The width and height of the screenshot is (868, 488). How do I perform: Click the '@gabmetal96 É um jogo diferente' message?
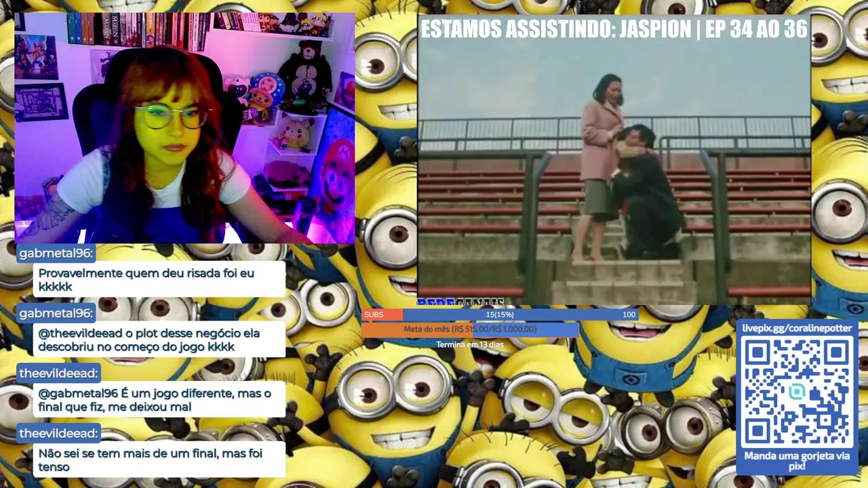159,400
